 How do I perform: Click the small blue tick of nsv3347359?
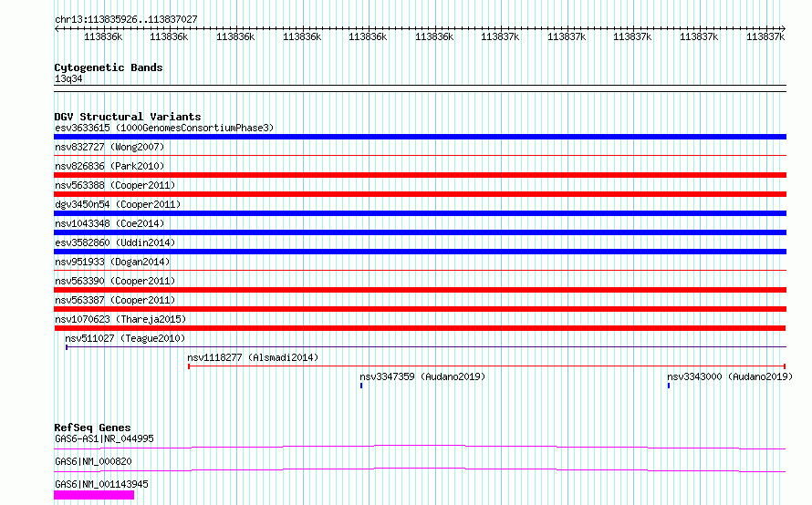coord(361,386)
